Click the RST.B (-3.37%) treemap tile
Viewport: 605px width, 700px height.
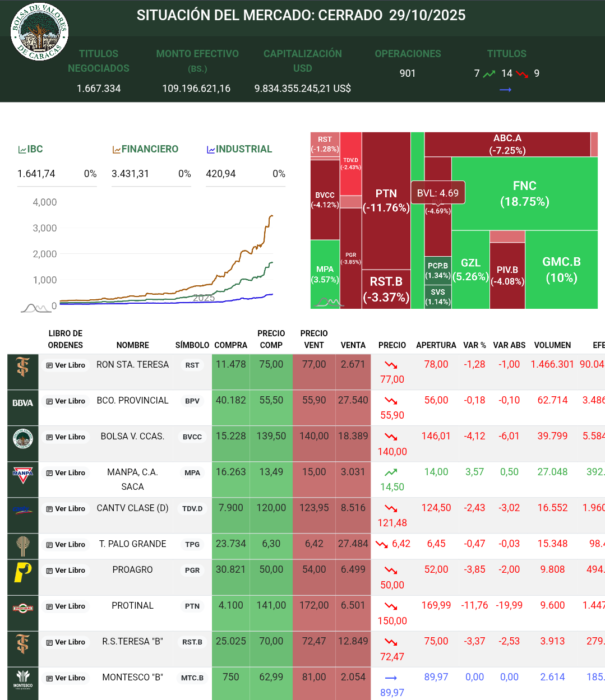386,289
